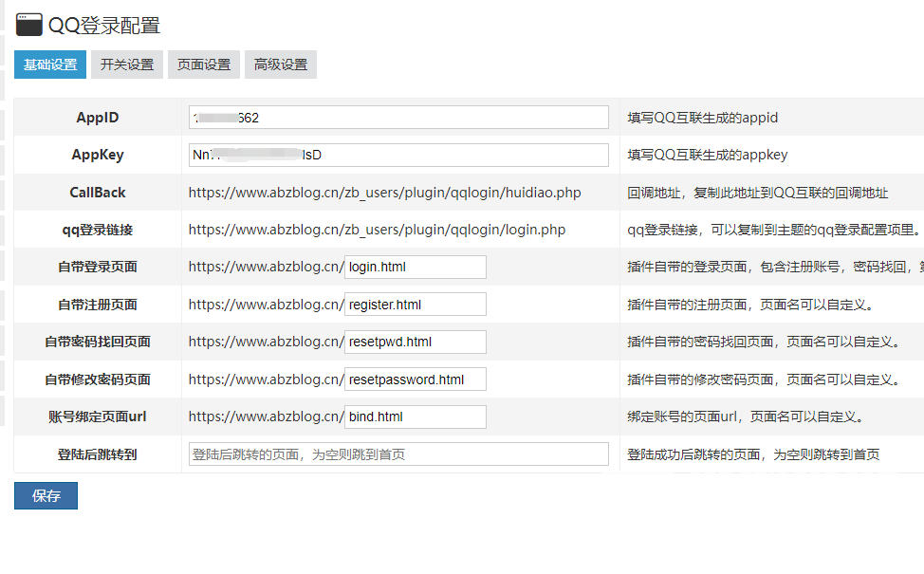Click the CallBack row label
This screenshot has height=574, width=924.
pyautogui.click(x=97, y=193)
